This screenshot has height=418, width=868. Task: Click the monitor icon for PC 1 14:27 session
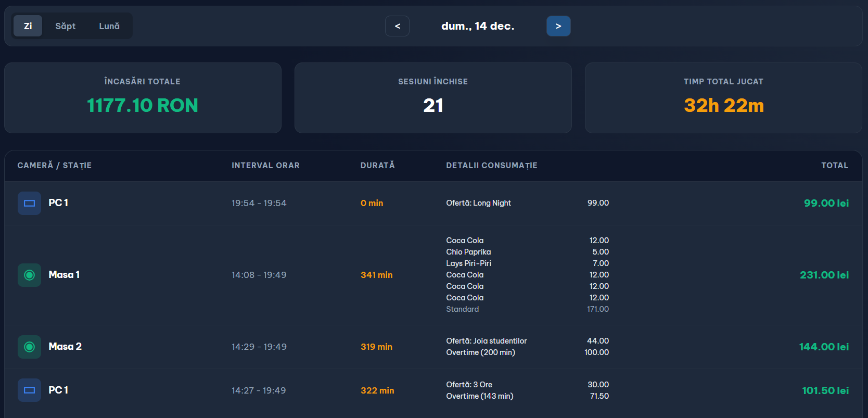pos(29,390)
